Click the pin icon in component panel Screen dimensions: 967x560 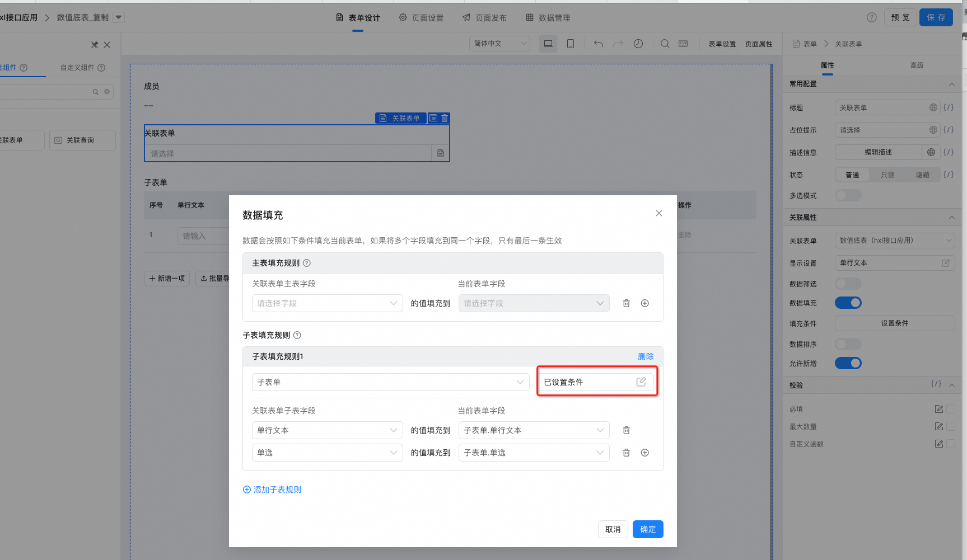[x=95, y=45]
